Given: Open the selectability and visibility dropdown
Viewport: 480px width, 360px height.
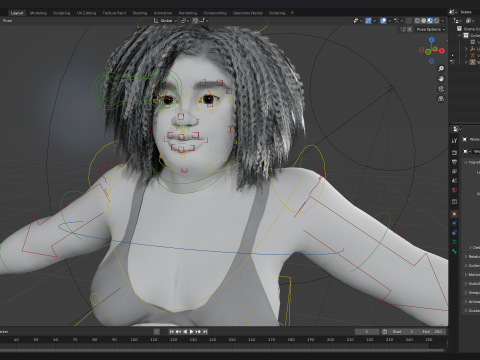Looking at the screenshot, I should click(357, 21).
